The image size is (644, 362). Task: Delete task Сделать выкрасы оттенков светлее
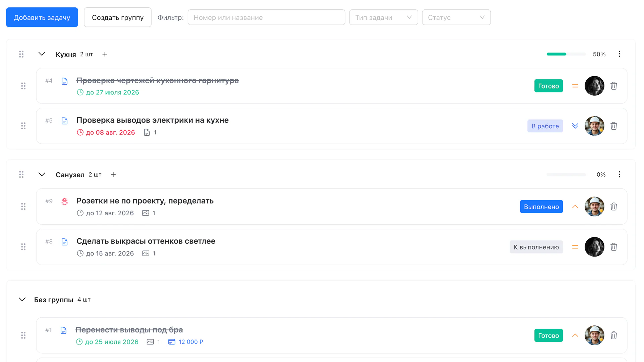click(614, 247)
